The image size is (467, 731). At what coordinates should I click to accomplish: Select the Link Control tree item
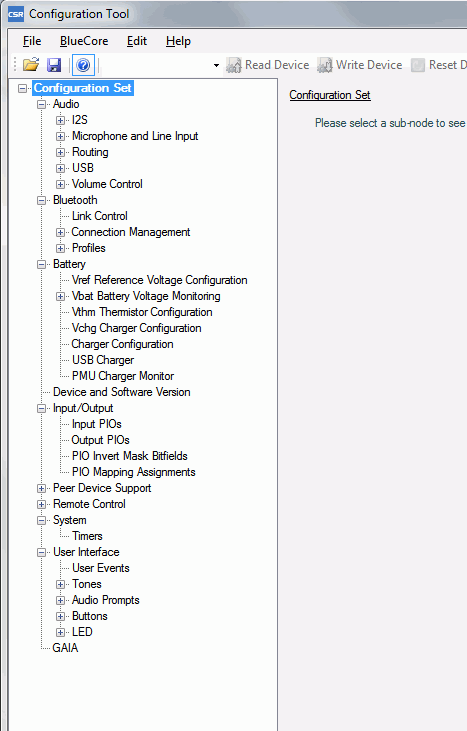pos(99,216)
